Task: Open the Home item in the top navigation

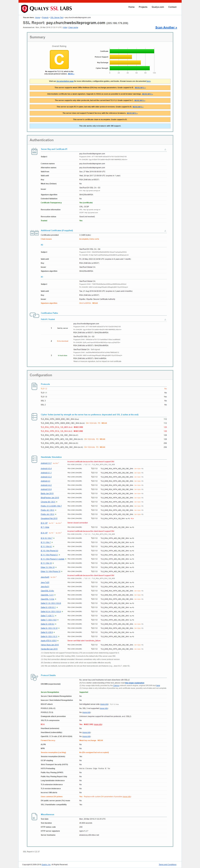Action: pos(131,7)
